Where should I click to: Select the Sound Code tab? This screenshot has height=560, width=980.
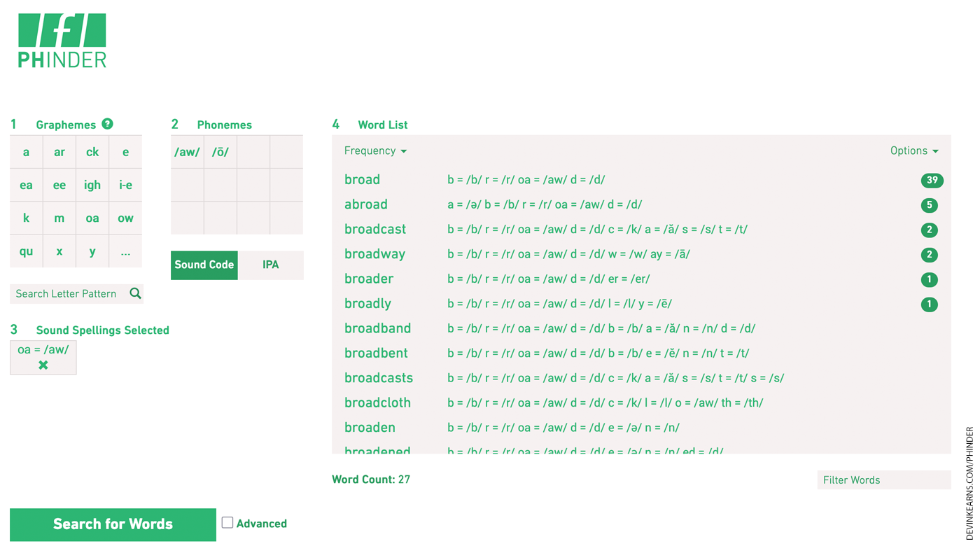click(204, 265)
